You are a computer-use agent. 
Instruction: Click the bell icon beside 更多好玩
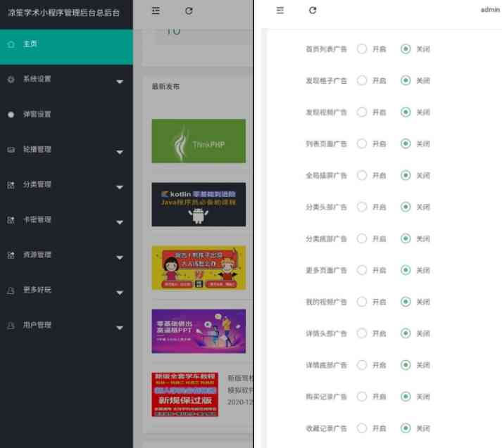click(11, 290)
